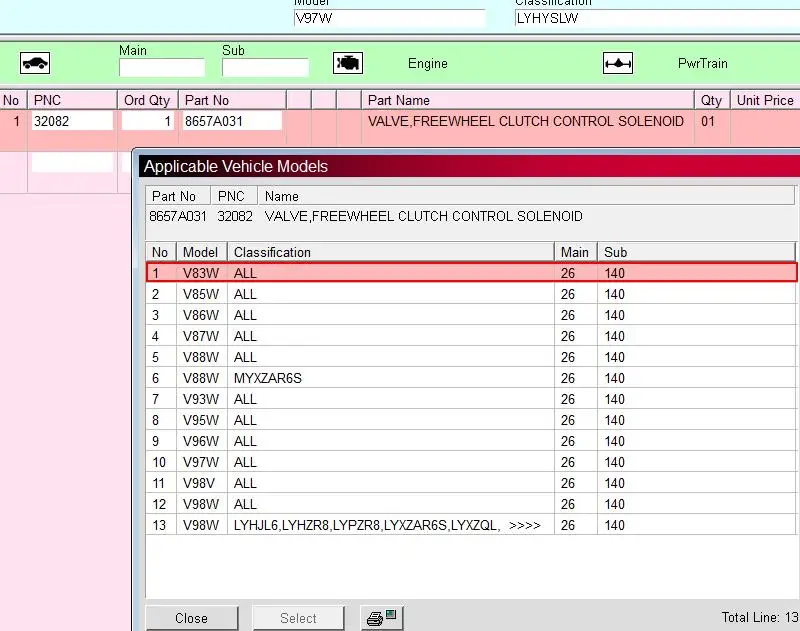The width and height of the screenshot is (800, 631).
Task: Click the Main group input field
Action: (x=161, y=68)
